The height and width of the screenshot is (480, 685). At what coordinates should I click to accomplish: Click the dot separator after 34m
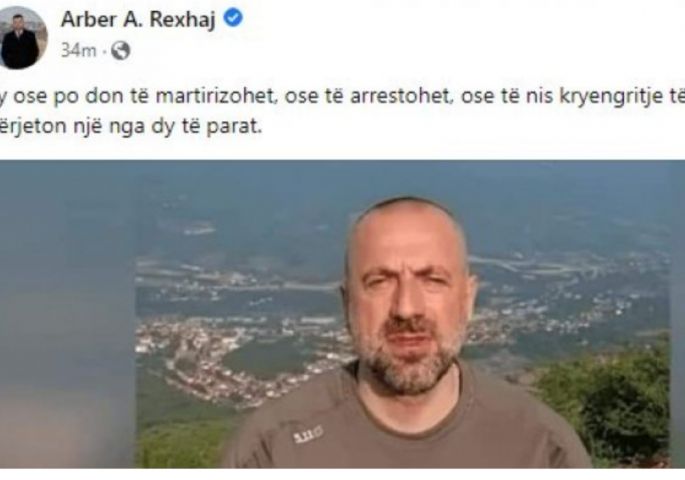pos(104,52)
